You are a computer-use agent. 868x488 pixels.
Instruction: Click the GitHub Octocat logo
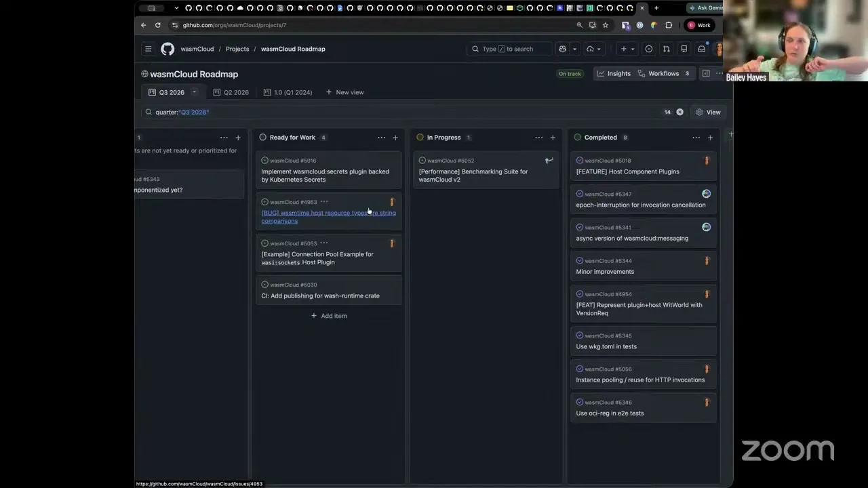click(167, 49)
